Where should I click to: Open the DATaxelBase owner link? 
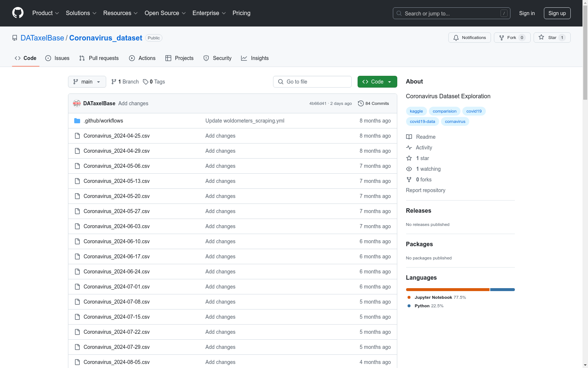42,38
